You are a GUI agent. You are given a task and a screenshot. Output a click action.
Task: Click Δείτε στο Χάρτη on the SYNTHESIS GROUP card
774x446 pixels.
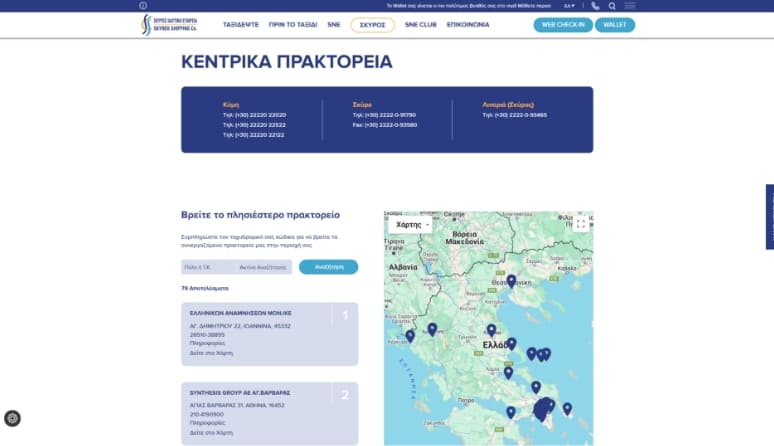[x=211, y=433]
